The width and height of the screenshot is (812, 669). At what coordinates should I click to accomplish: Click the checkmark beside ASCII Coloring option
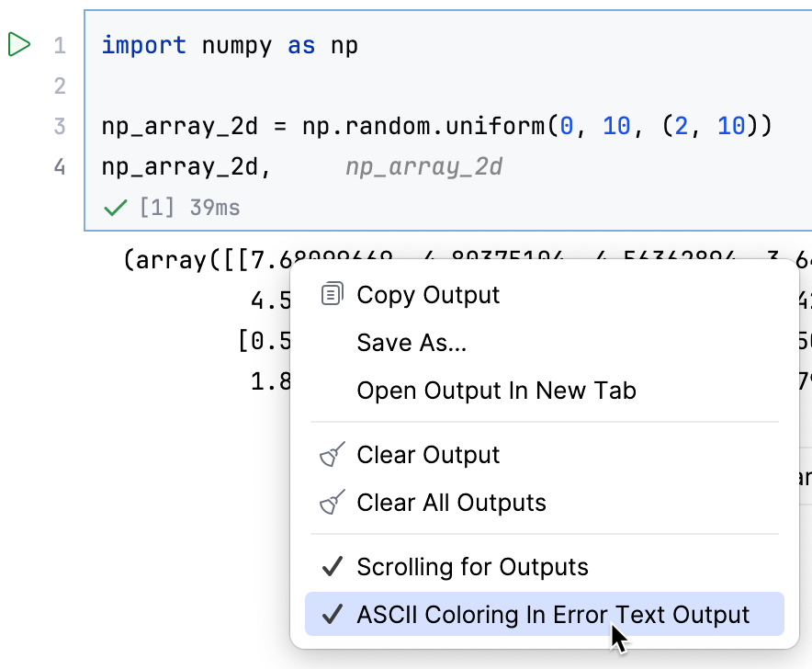pos(332,614)
